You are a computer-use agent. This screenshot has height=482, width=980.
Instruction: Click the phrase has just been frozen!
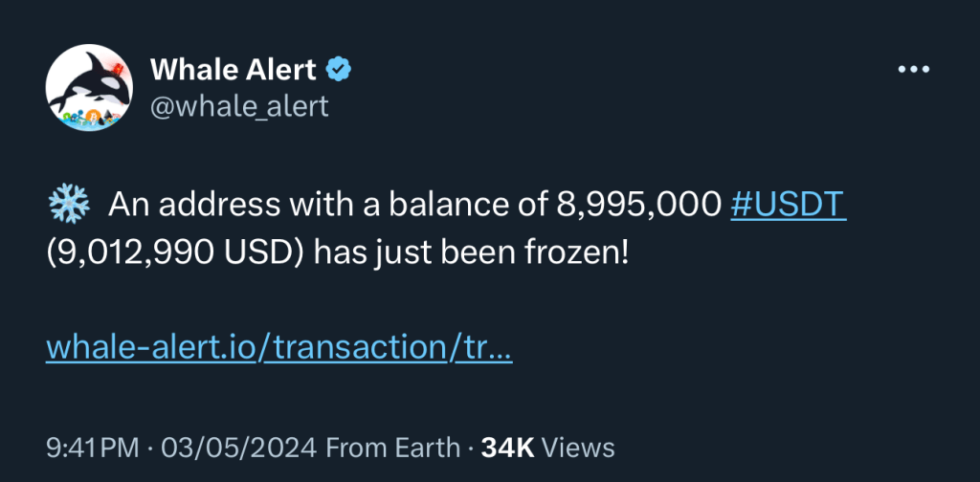point(472,253)
